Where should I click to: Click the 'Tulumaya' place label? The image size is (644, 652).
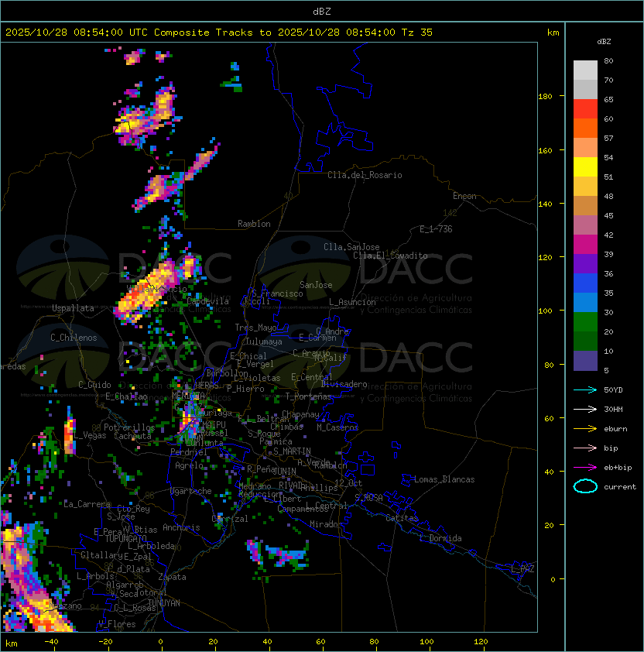point(264,341)
